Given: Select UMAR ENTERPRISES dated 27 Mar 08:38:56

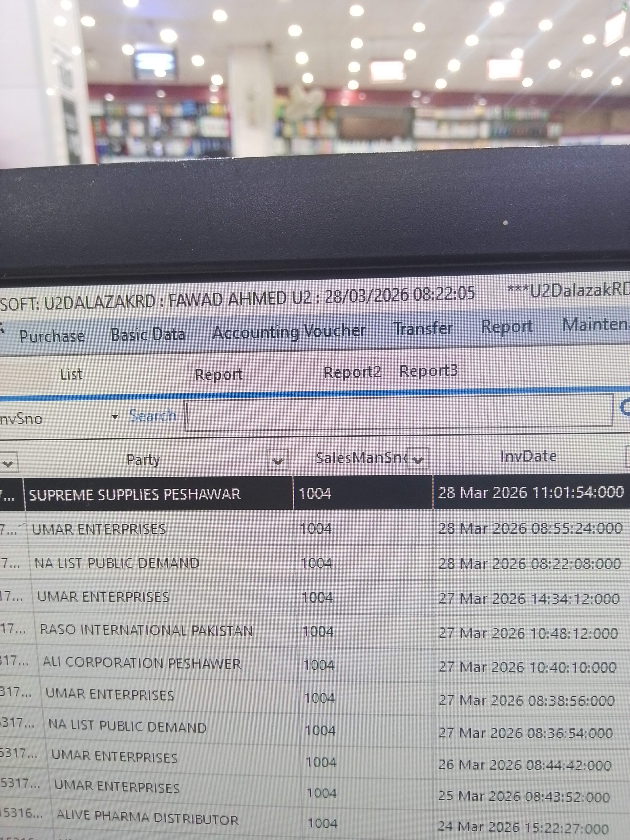Looking at the screenshot, I should pos(315,697).
